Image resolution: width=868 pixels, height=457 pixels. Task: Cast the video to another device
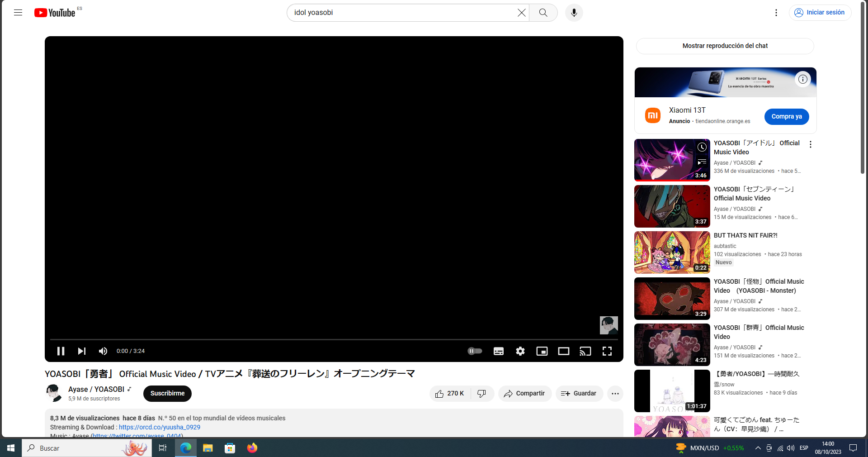coord(585,351)
